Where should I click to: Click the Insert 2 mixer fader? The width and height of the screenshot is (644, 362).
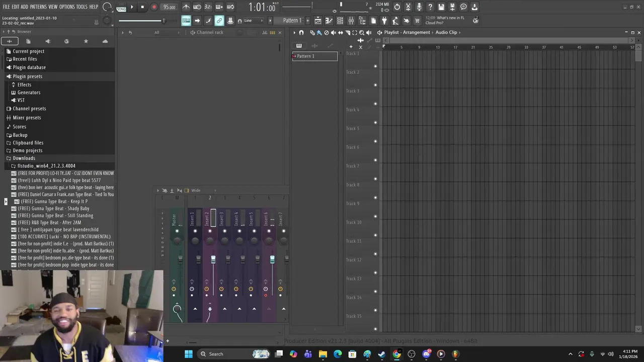point(213,259)
